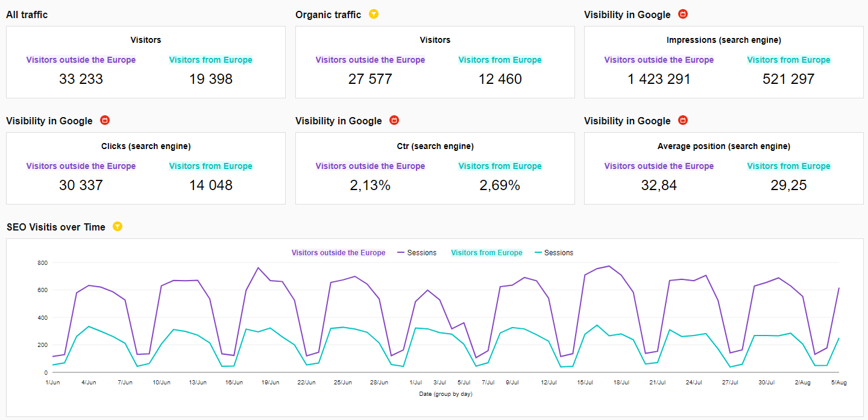
Task: Click the 30 337 clicks value
Action: 81,185
